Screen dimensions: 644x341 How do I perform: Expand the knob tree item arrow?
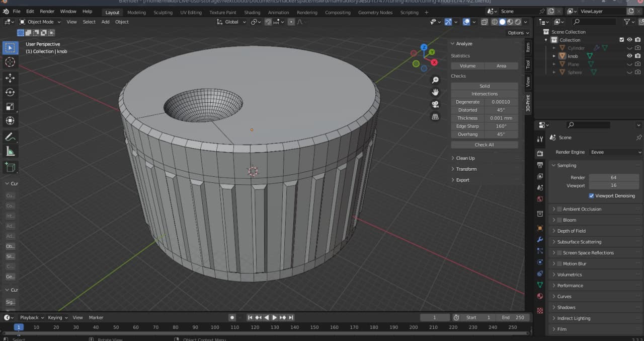[554, 56]
